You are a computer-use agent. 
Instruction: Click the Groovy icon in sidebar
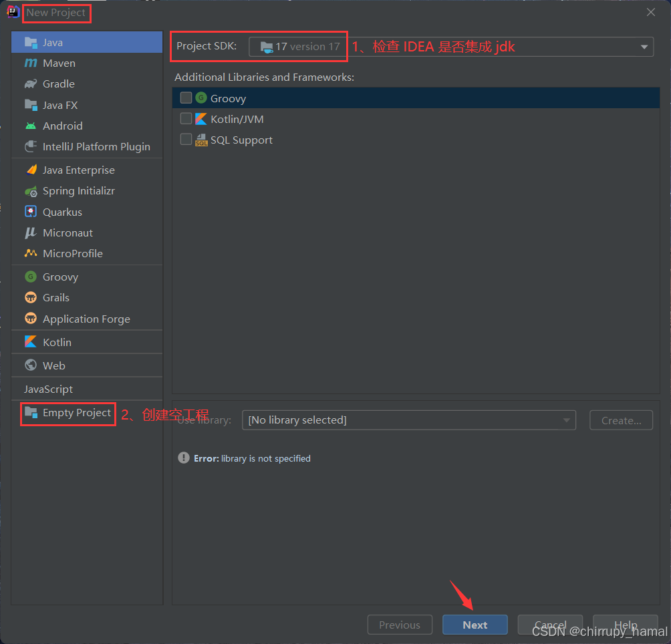(31, 277)
